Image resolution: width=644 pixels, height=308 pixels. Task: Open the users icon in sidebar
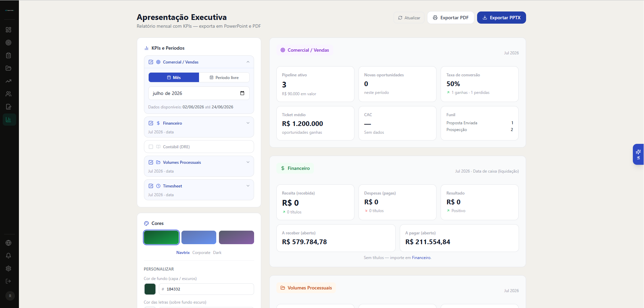[x=8, y=94]
